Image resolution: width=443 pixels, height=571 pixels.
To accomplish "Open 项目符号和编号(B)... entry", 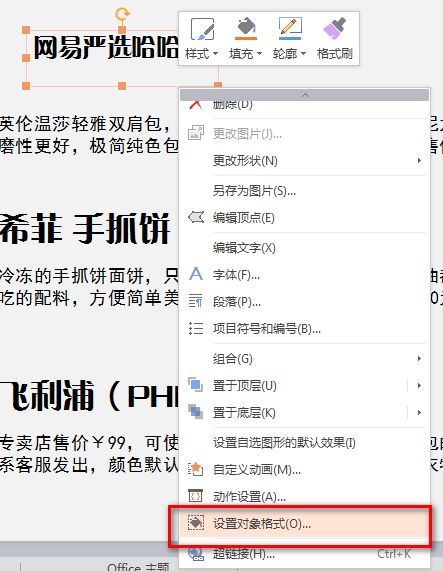I will [267, 329].
